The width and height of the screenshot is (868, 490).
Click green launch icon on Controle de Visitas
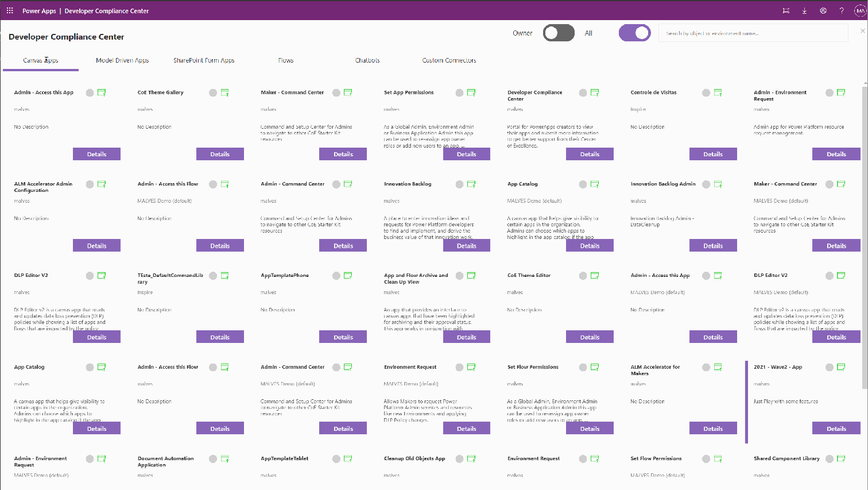(x=718, y=92)
